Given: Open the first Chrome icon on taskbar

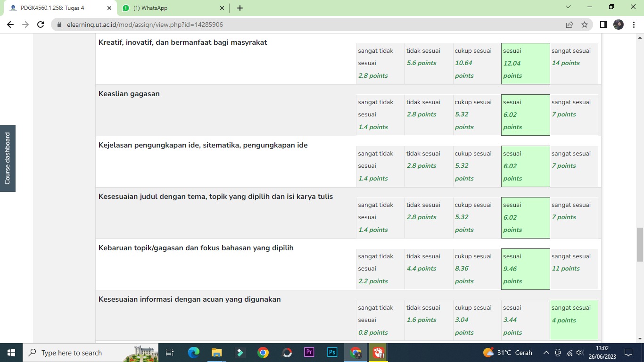Looking at the screenshot, I should click(x=263, y=353).
